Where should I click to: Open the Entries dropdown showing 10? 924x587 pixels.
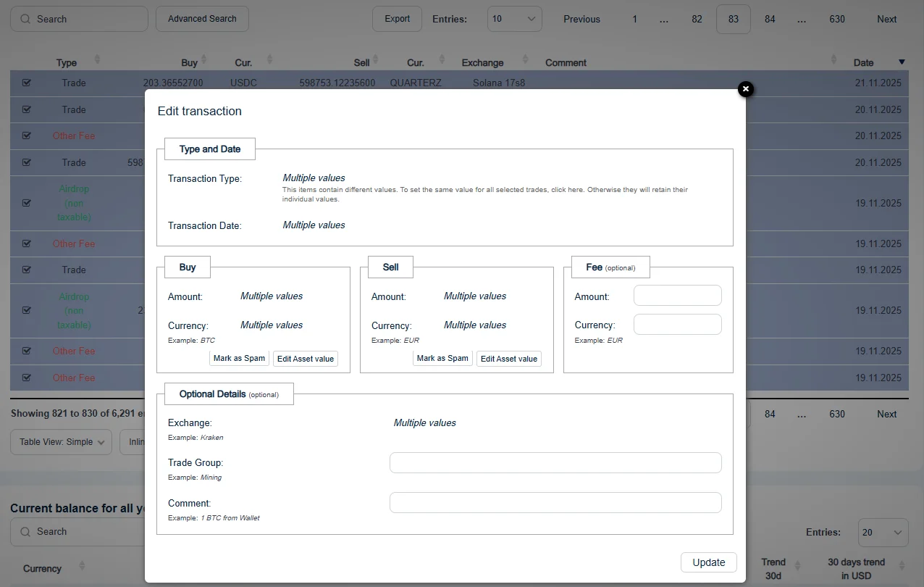514,19
